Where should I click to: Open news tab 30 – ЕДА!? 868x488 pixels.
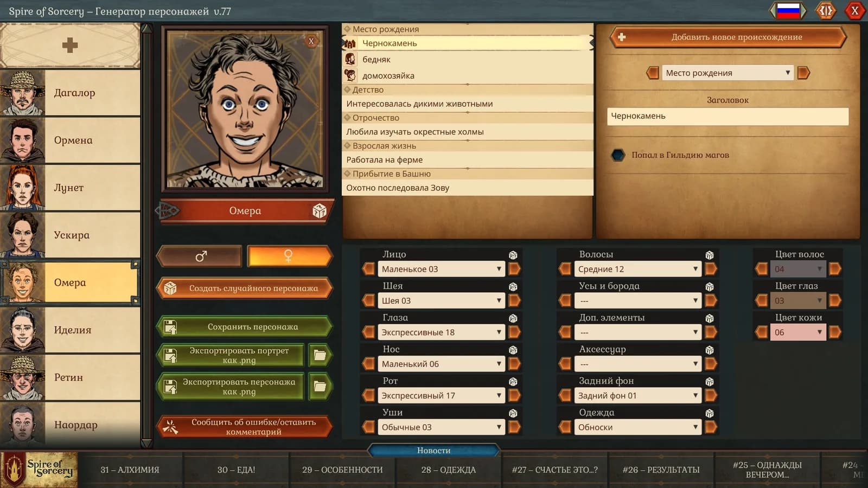pos(236,470)
